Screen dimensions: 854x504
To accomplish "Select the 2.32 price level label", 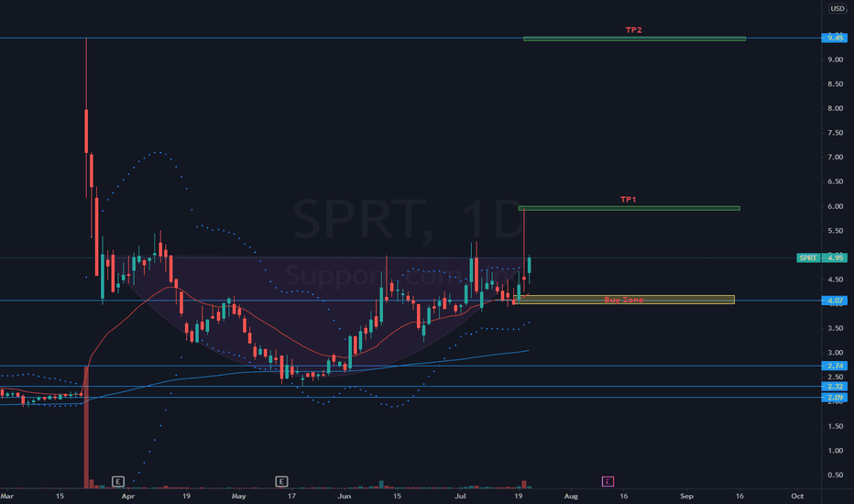I will (835, 387).
